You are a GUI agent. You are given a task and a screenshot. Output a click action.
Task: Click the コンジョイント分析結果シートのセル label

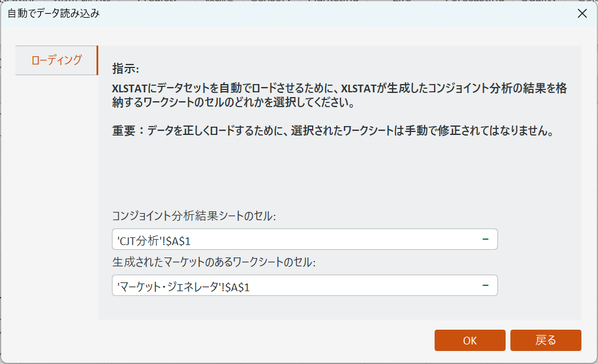(x=194, y=216)
